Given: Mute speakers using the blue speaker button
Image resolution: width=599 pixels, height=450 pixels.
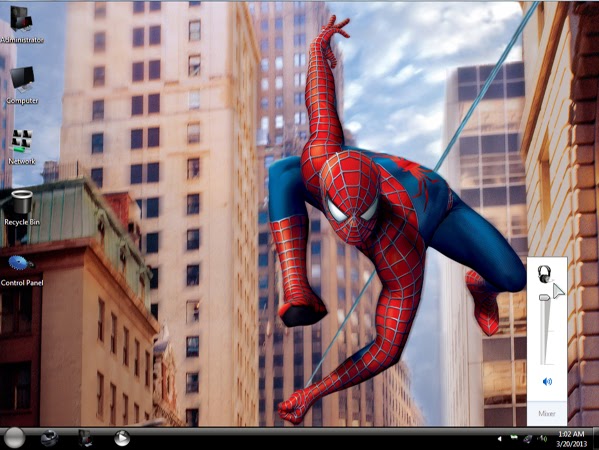Looking at the screenshot, I should tap(547, 381).
